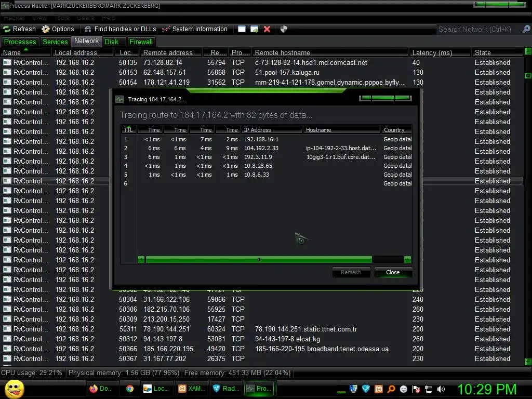Open System information graph tool

[x=194, y=29]
